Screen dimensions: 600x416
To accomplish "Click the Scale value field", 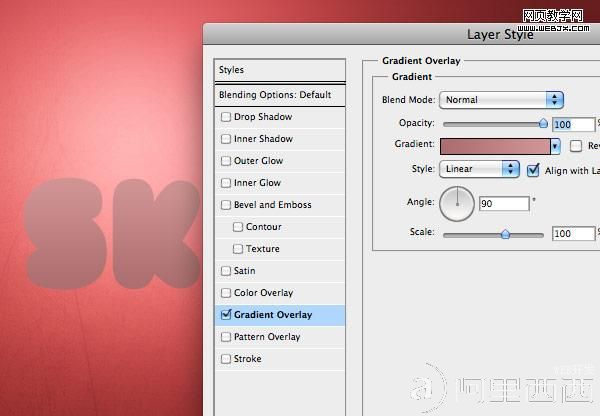I will point(573,233).
